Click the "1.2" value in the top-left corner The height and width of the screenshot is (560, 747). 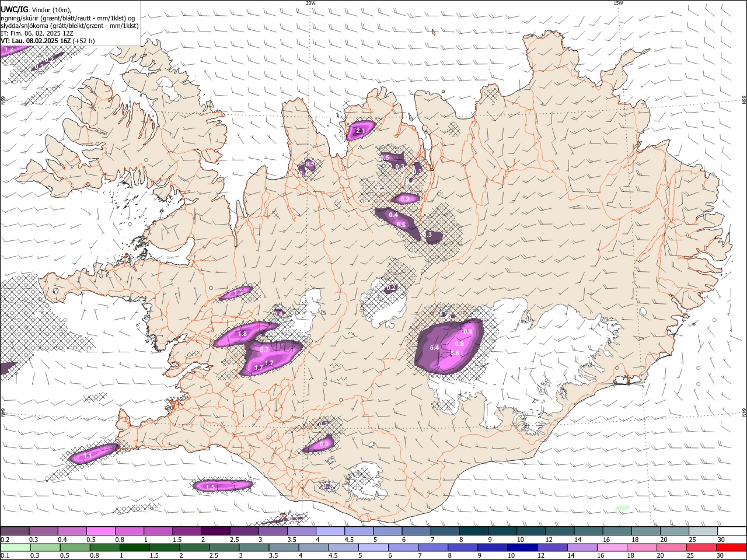pyautogui.click(x=9, y=50)
